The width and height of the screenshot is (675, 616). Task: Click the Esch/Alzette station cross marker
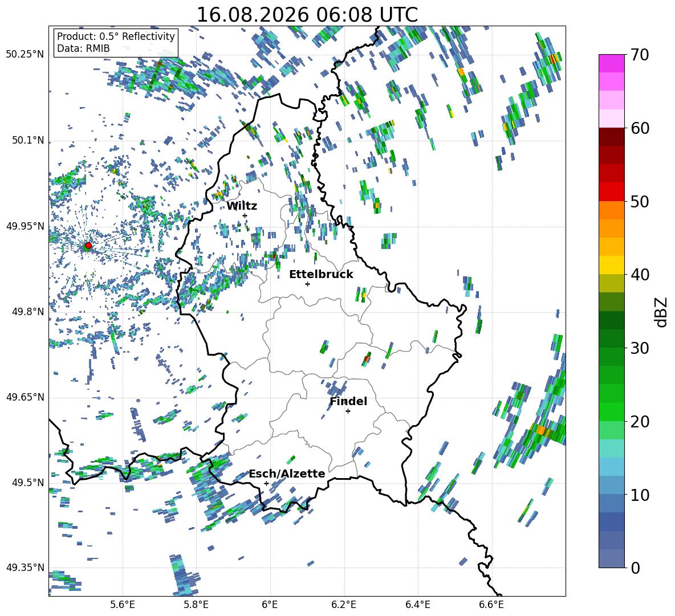(x=266, y=483)
